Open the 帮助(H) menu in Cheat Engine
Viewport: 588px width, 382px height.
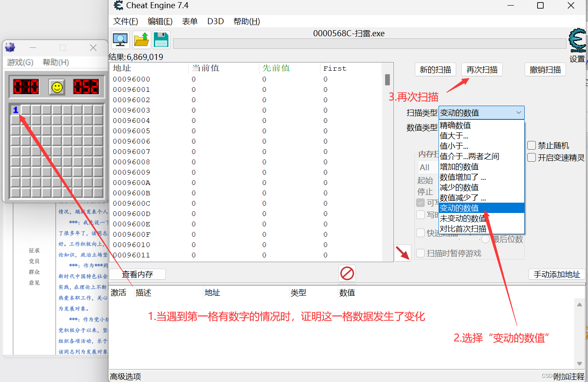point(246,21)
